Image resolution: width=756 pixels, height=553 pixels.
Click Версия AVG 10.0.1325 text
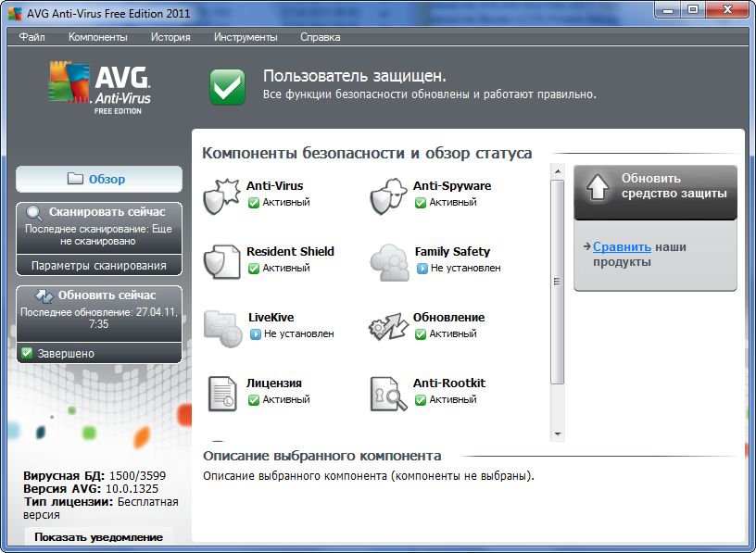click(x=91, y=489)
